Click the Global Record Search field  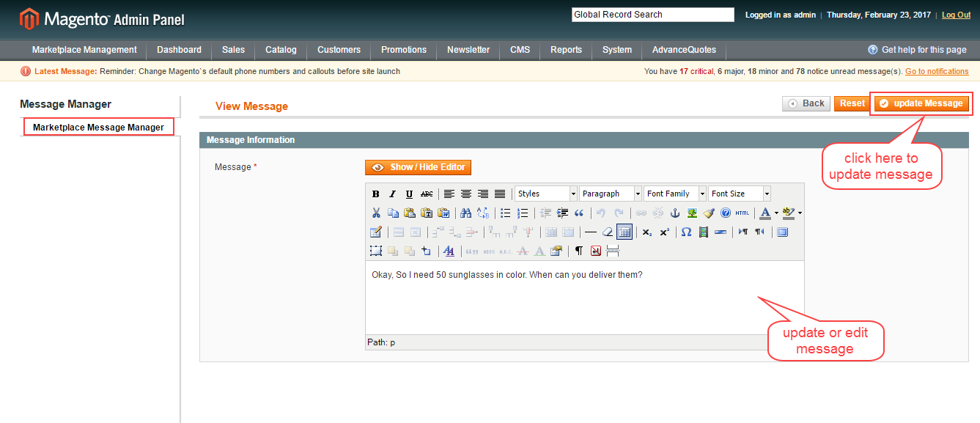[x=653, y=15]
